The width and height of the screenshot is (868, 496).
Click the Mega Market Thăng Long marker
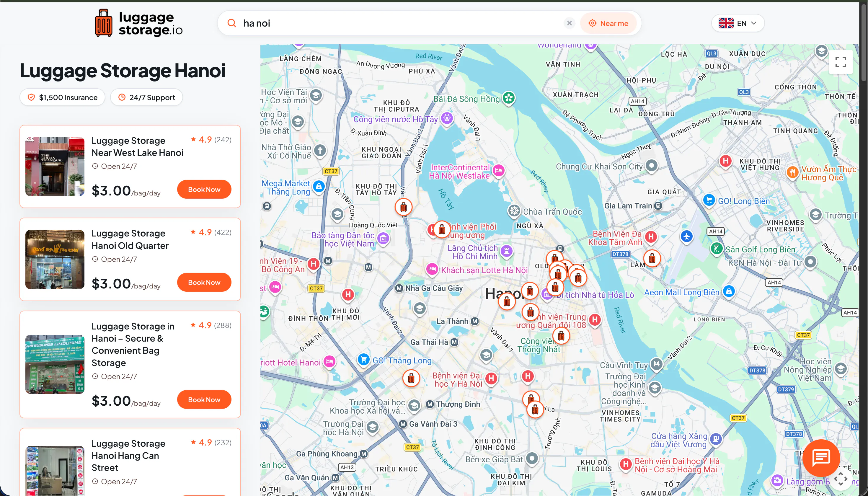click(x=319, y=186)
